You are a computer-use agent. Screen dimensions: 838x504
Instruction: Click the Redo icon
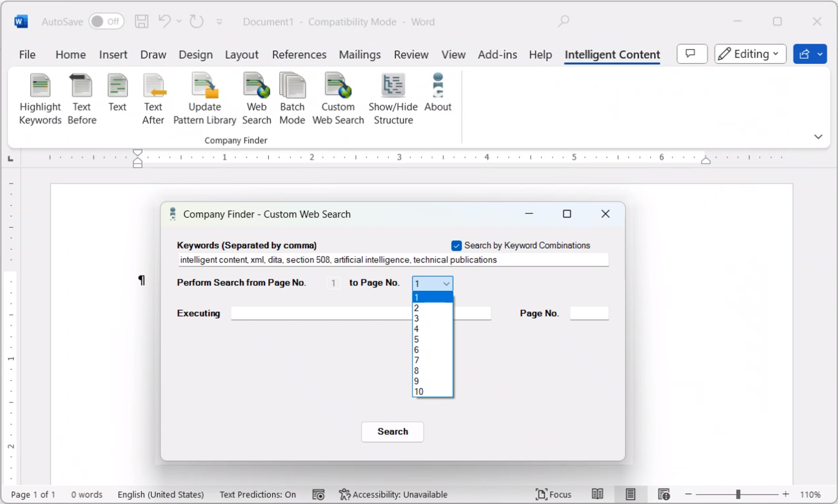coord(196,21)
